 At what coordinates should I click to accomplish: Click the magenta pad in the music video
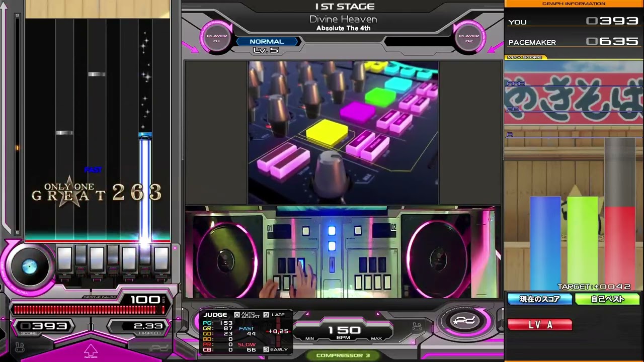point(358,111)
